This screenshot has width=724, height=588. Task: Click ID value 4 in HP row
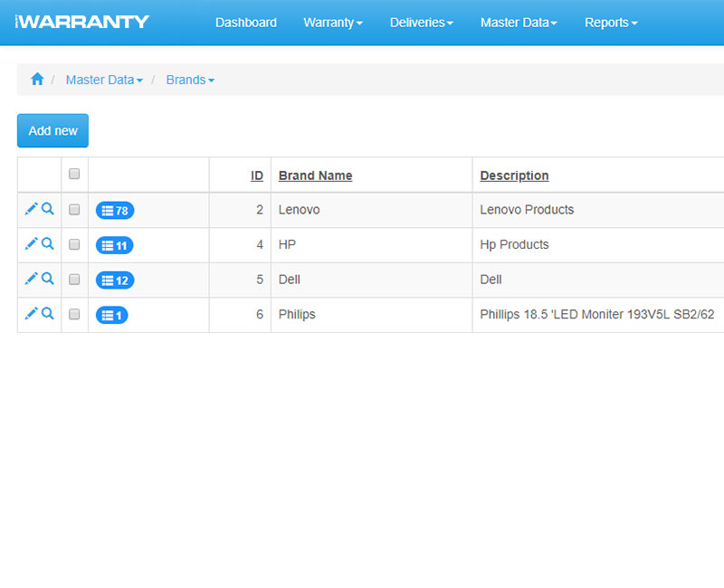click(x=260, y=244)
